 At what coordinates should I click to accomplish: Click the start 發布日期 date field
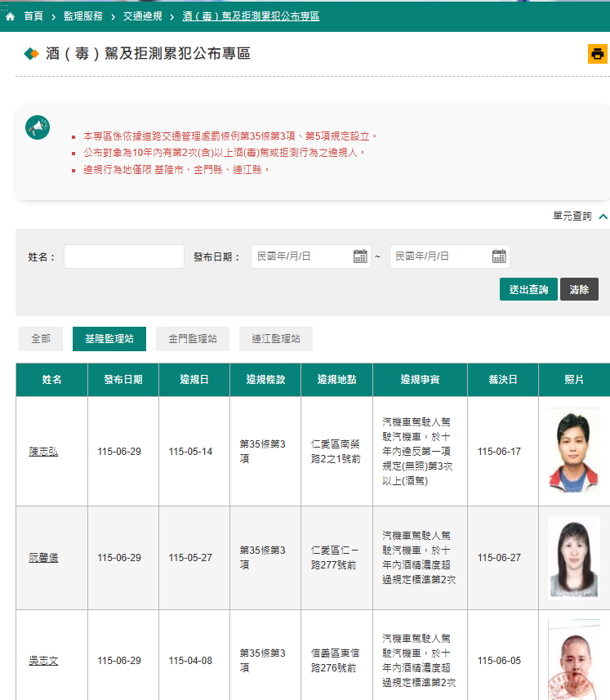click(310, 256)
